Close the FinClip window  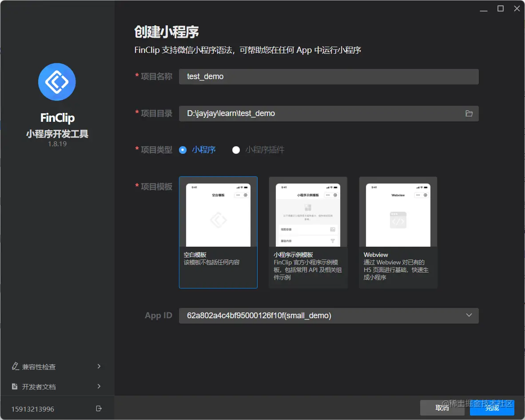(x=517, y=9)
